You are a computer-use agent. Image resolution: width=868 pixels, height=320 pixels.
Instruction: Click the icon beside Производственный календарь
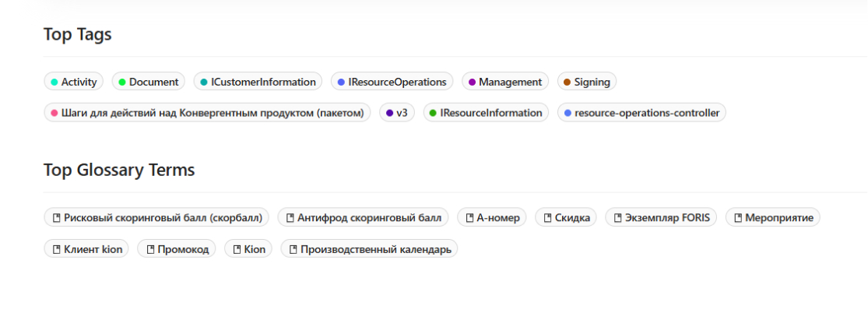[x=293, y=250]
